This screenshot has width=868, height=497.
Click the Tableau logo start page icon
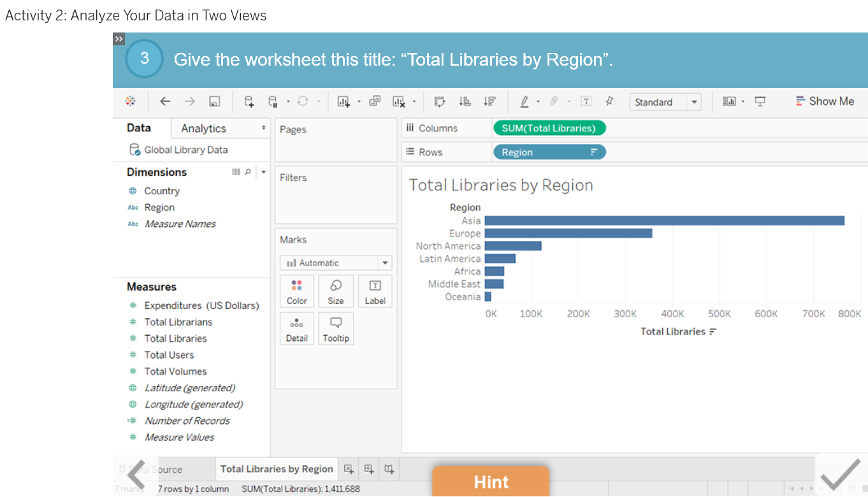point(130,101)
